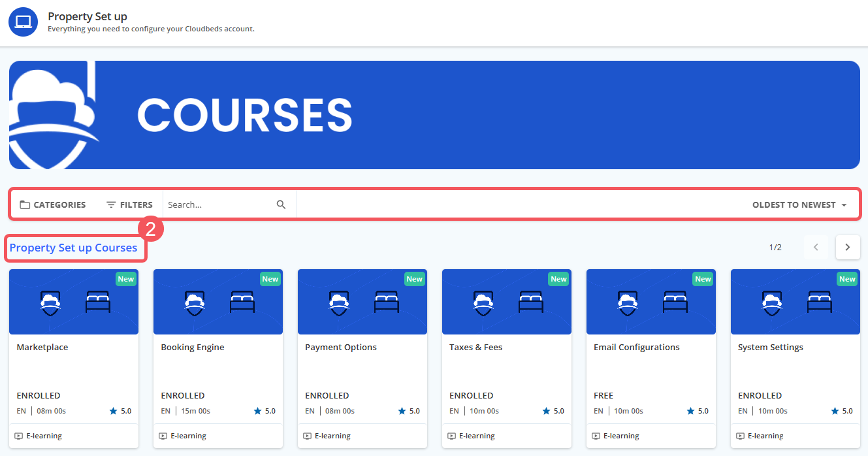Click FREE label on Email Configurations card
Screen dimensions: 868x456
click(x=603, y=395)
